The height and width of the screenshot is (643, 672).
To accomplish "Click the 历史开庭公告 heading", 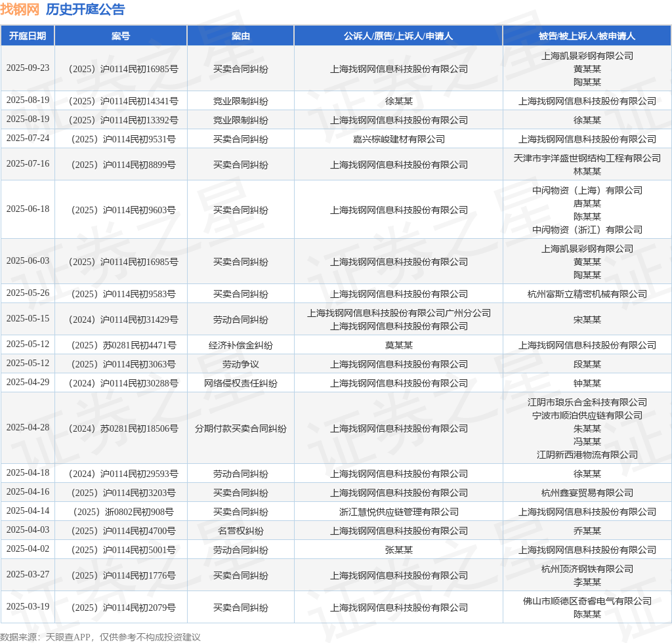I will (x=85, y=9).
